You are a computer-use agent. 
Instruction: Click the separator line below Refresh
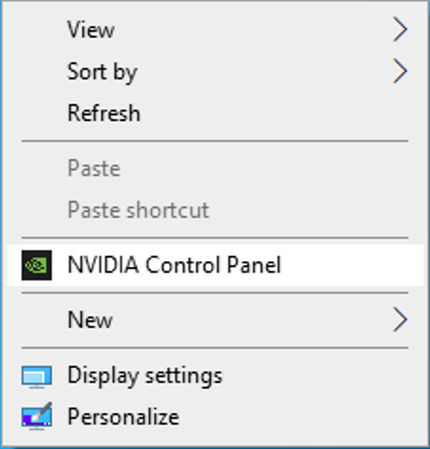(215, 141)
